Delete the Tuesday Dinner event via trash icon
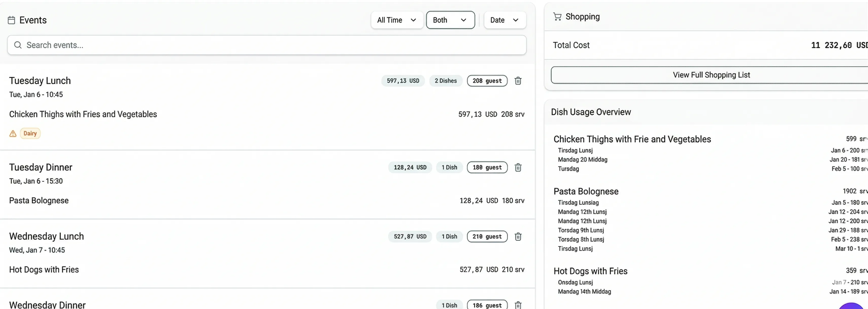The image size is (868, 309). (x=518, y=168)
